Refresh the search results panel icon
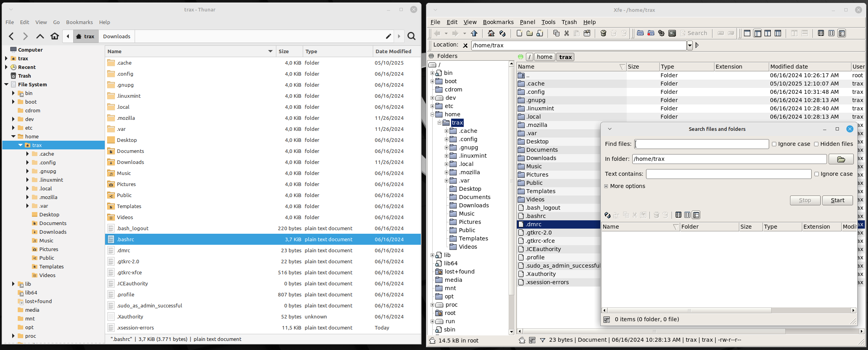Viewport: 868px width, 350px height. 607,215
